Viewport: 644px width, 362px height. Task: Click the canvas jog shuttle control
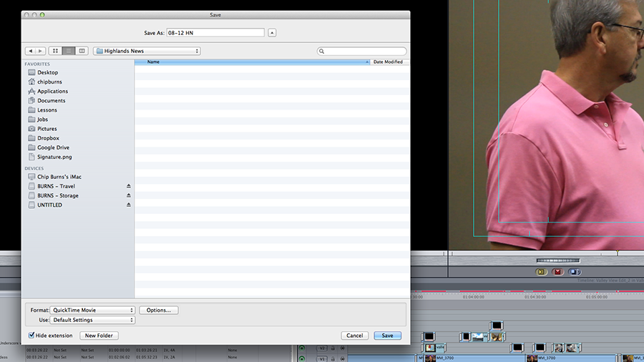click(x=557, y=260)
